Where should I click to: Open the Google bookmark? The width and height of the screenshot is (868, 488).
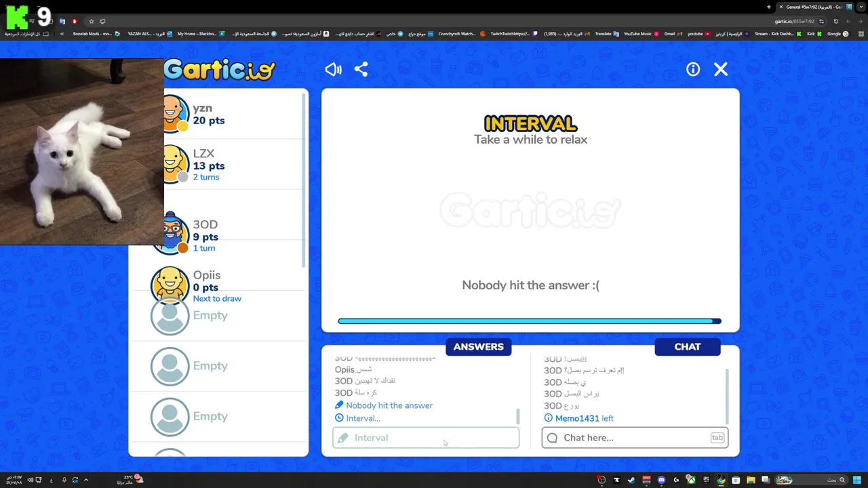(837, 34)
